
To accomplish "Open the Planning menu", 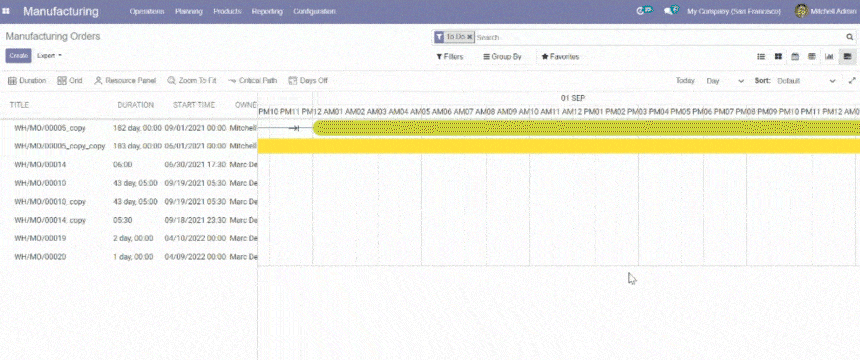I will point(189,12).
